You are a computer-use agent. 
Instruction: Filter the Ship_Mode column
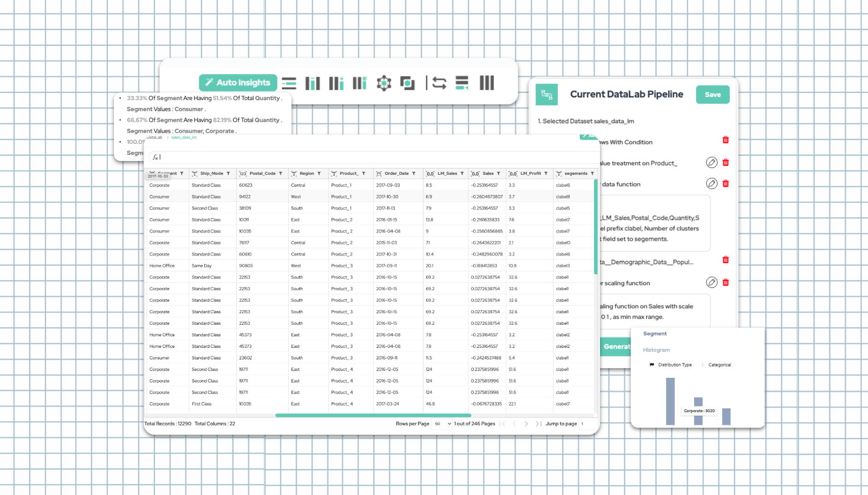[x=228, y=173]
